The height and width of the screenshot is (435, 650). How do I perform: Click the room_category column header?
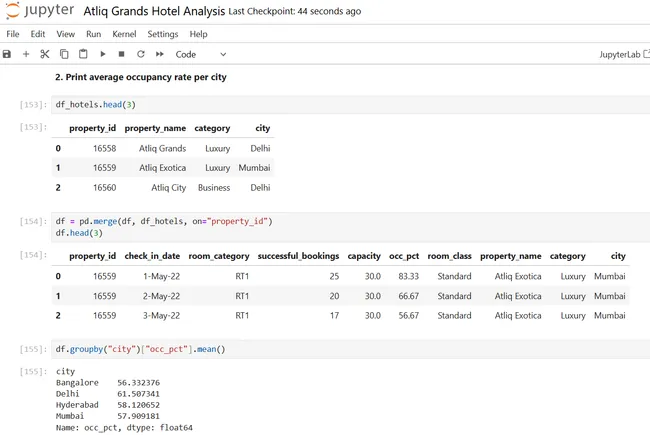tap(219, 256)
